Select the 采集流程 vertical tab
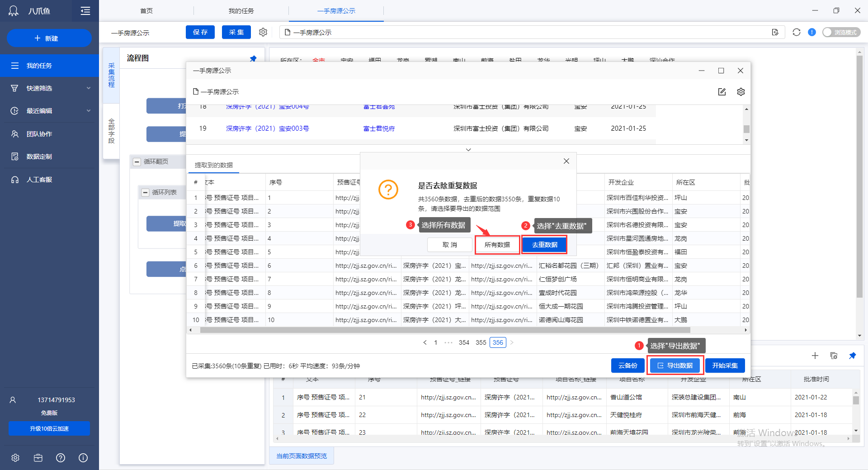 (112, 75)
